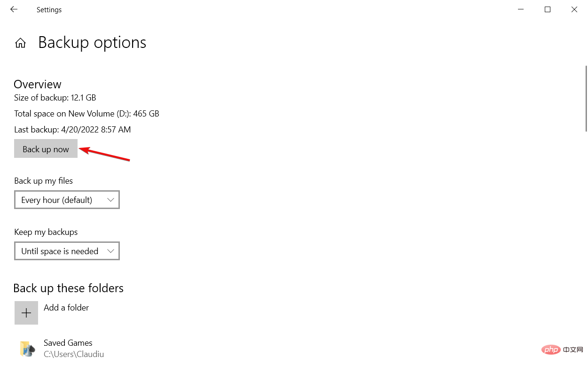Close the Settings window
Screen dimensions: 588x365
pos(574,9)
